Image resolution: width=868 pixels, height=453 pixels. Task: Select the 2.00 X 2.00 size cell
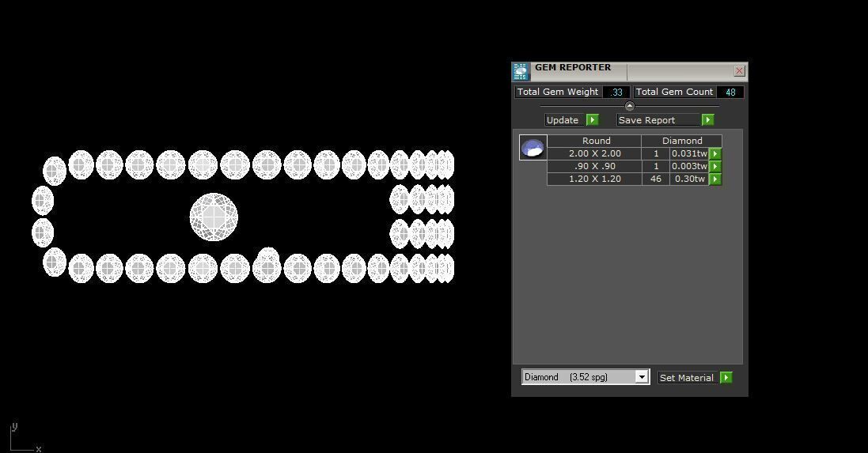(x=594, y=153)
